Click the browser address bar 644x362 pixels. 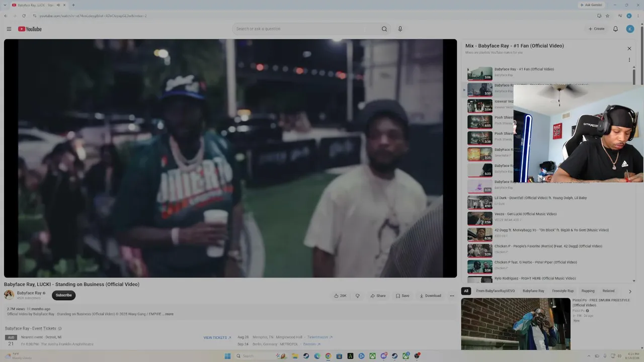click(312, 16)
